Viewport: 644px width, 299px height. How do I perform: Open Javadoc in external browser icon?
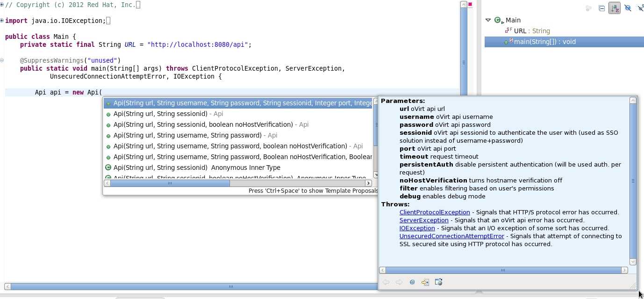pyautogui.click(x=438, y=282)
